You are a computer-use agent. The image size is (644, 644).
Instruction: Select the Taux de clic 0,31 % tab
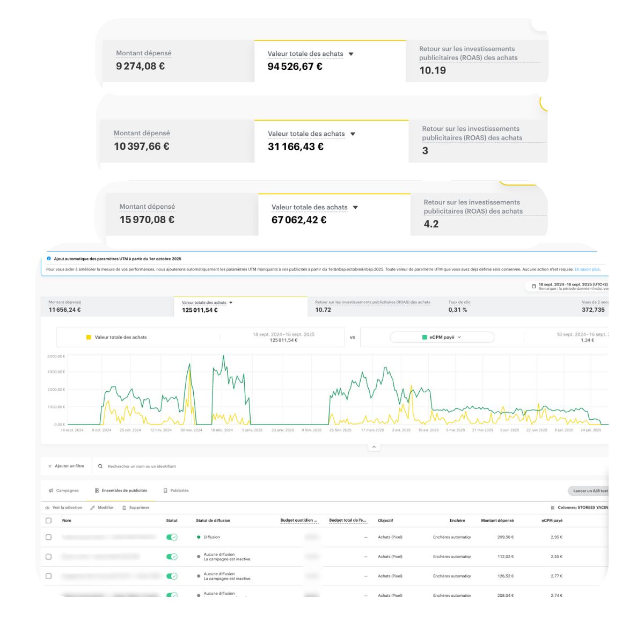508,306
